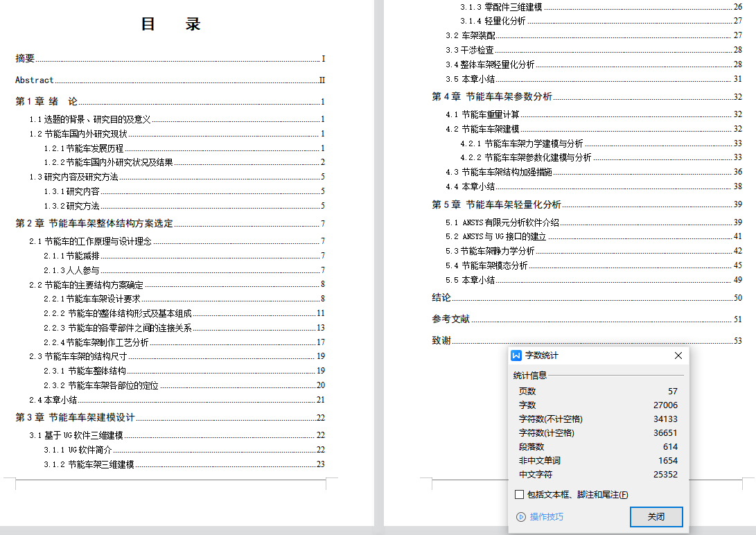Viewport: 756px width, 535px height.
Task: Click 第2章 节能车车架整体结构方案选定 entry
Action: 170,223
